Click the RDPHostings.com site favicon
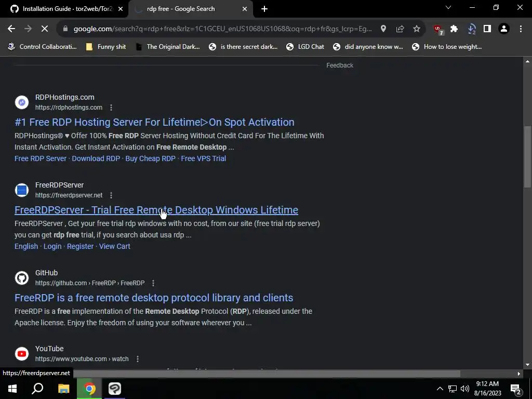 pos(22,102)
